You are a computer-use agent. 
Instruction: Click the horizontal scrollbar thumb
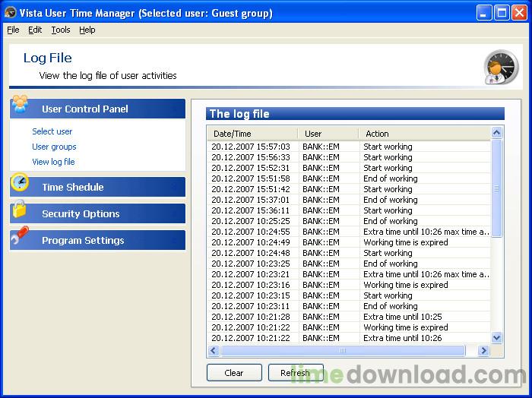(x=343, y=350)
